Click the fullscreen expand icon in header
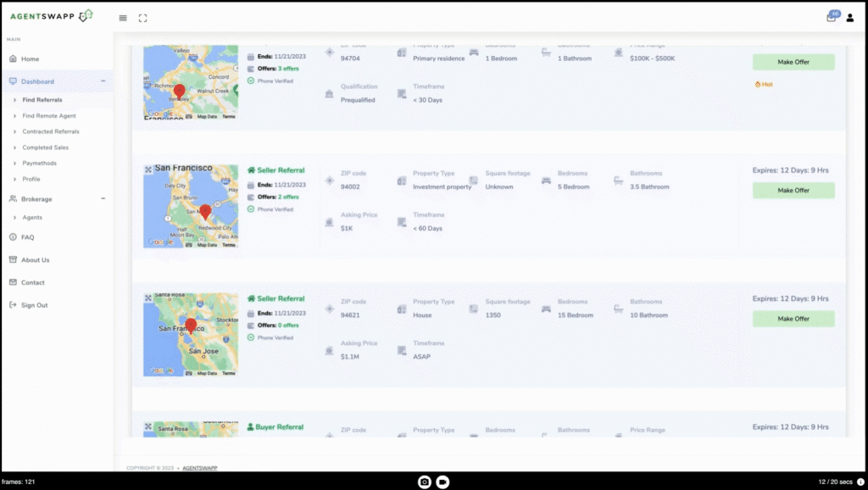Image resolution: width=868 pixels, height=490 pixels. (x=142, y=19)
